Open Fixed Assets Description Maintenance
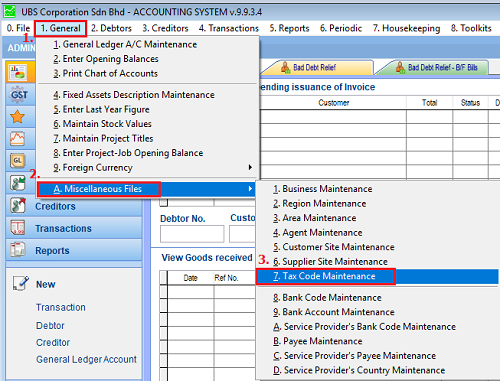The width and height of the screenshot is (500, 381). (x=148, y=95)
